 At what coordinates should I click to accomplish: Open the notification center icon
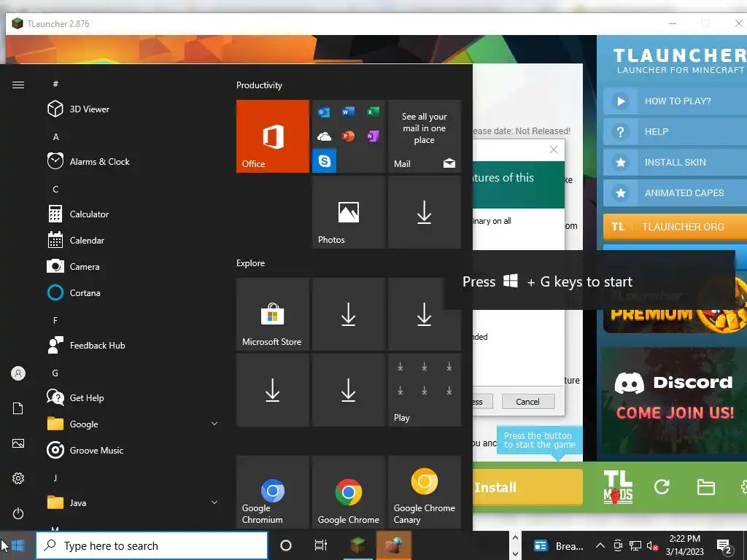(725, 546)
